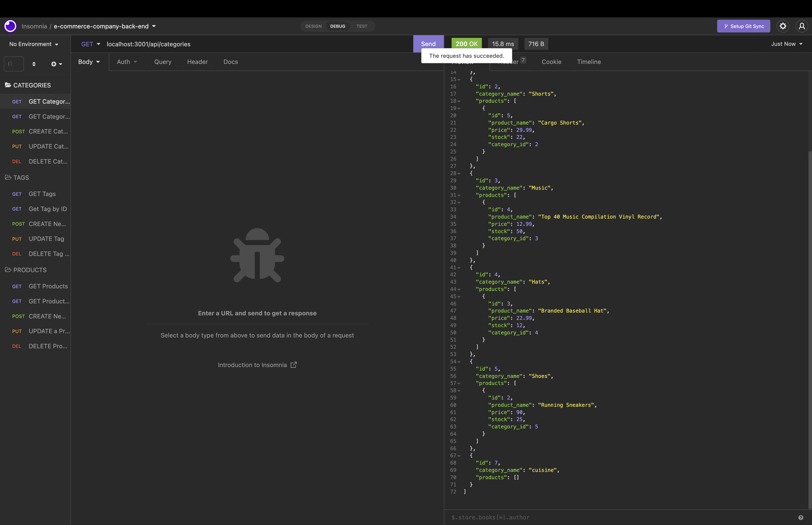The image size is (812, 525).
Task: Open the No Environment dropdown
Action: coord(34,44)
